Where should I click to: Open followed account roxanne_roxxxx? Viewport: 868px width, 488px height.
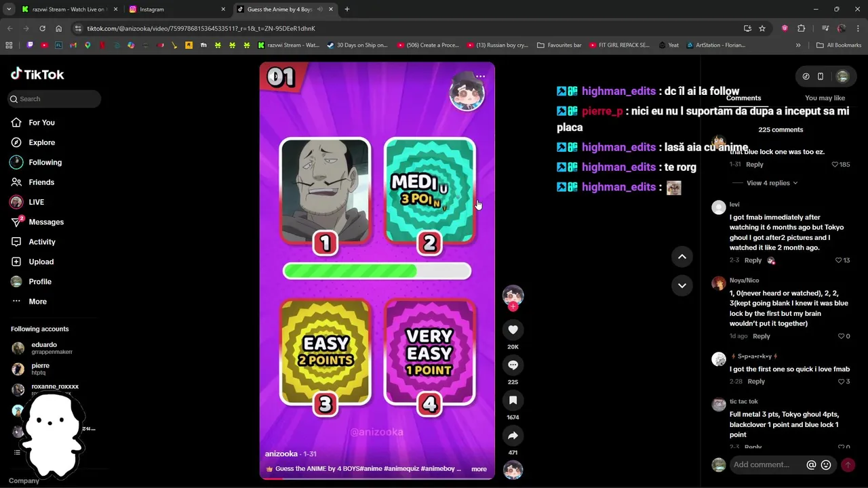tap(54, 389)
